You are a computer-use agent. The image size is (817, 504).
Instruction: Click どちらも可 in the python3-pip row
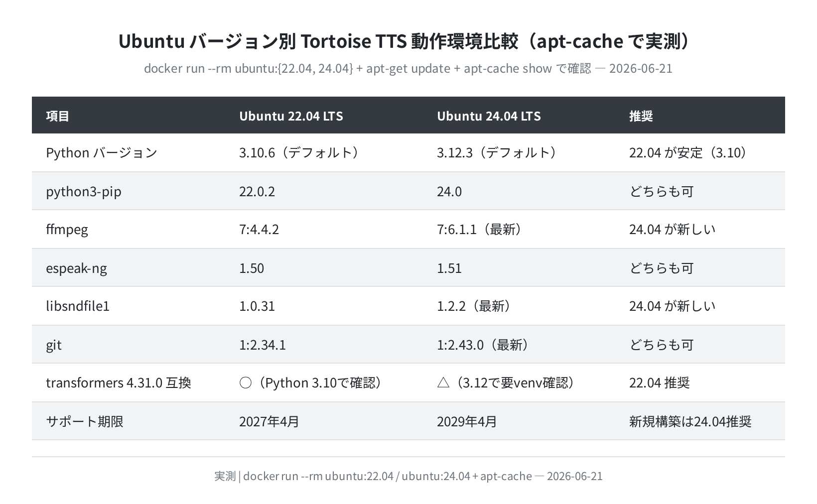662,191
